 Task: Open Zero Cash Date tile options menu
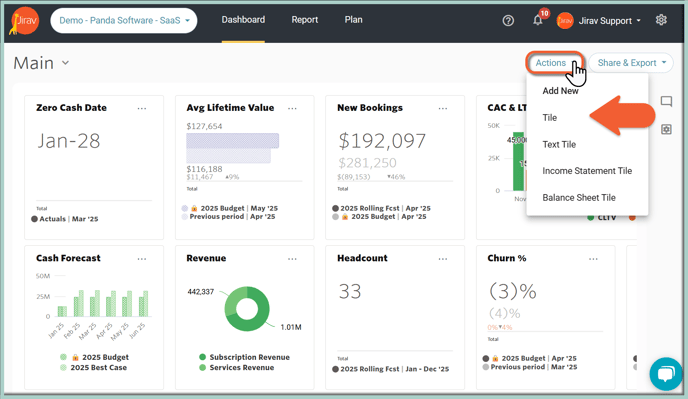pos(142,108)
